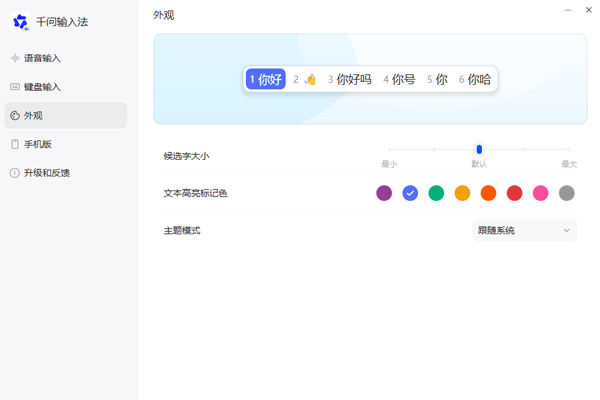
Task: Click the theme dropdown chevron arrow
Action: 567,230
